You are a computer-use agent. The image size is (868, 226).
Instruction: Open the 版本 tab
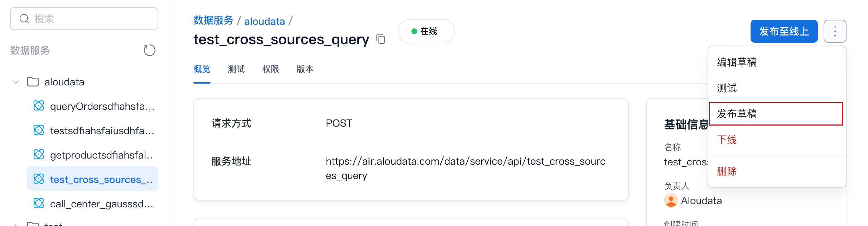[x=305, y=69]
